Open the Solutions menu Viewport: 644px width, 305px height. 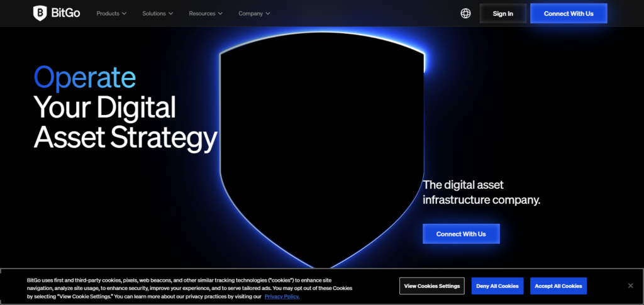coord(154,13)
